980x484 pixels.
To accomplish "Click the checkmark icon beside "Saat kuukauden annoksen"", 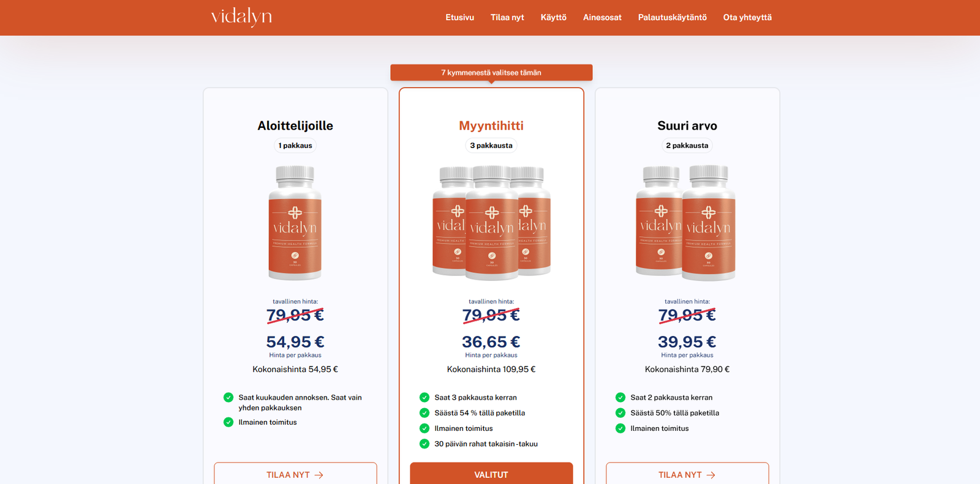I will (x=228, y=397).
